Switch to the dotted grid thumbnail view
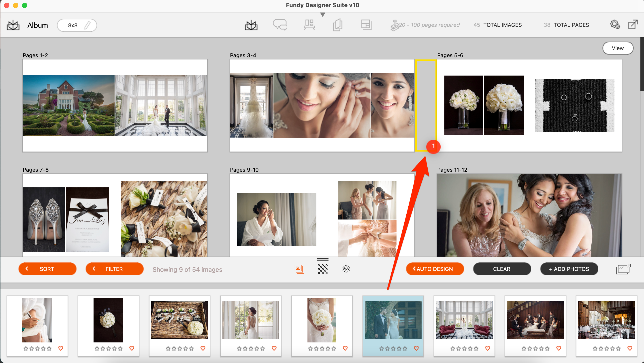Screen dimensions: 644x363 tap(322, 269)
